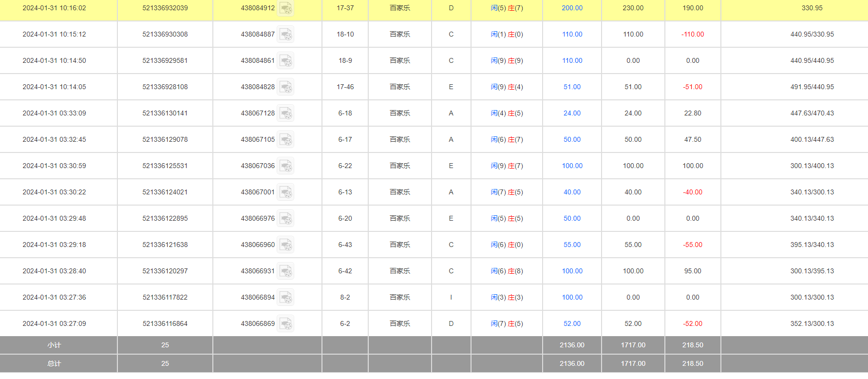The width and height of the screenshot is (868, 379).
Task: View replay icon for round 438067128
Action: click(x=285, y=114)
